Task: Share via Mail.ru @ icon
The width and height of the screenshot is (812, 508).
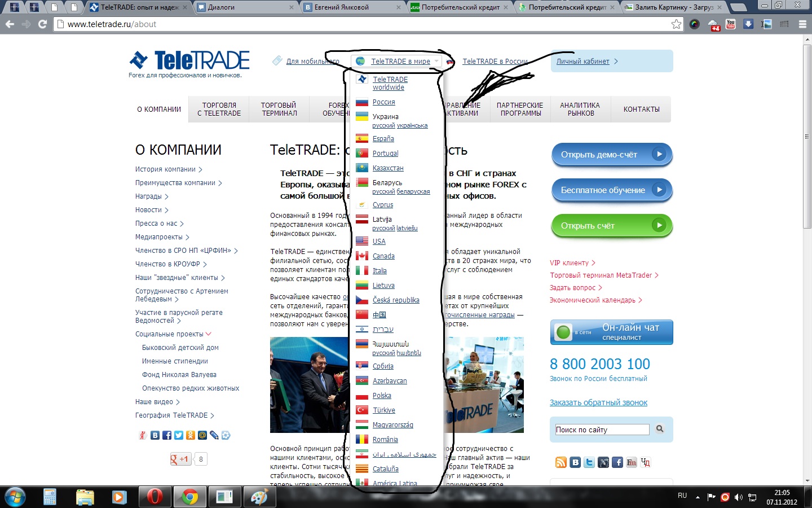Action: coord(202,435)
